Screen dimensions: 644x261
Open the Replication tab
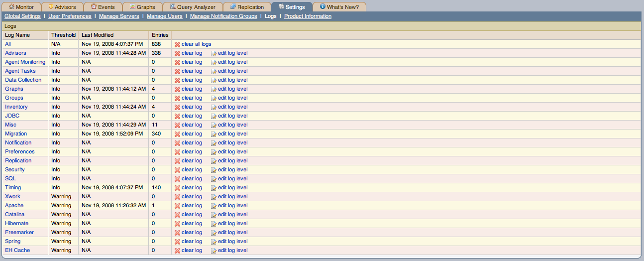point(246,7)
